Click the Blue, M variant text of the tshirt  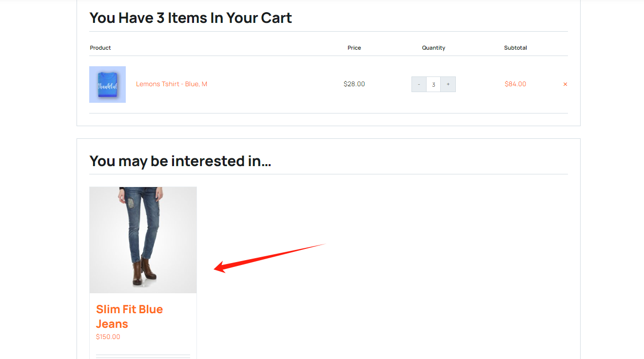coord(194,84)
